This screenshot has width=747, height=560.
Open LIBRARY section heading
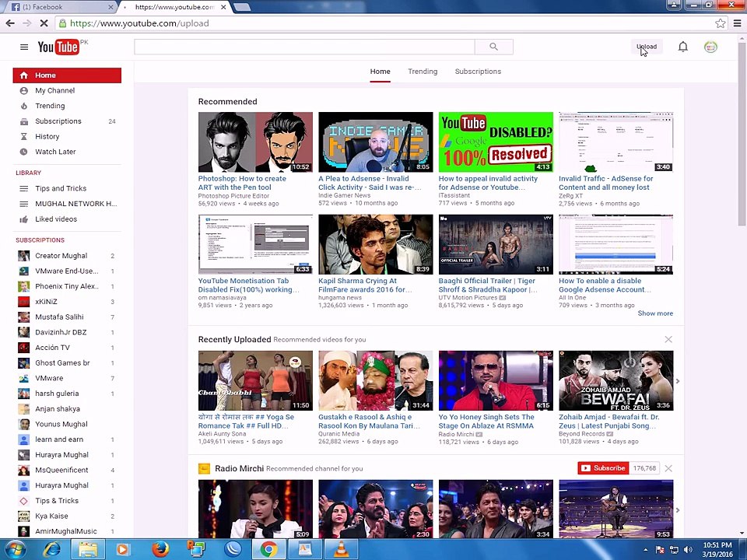pyautogui.click(x=28, y=173)
